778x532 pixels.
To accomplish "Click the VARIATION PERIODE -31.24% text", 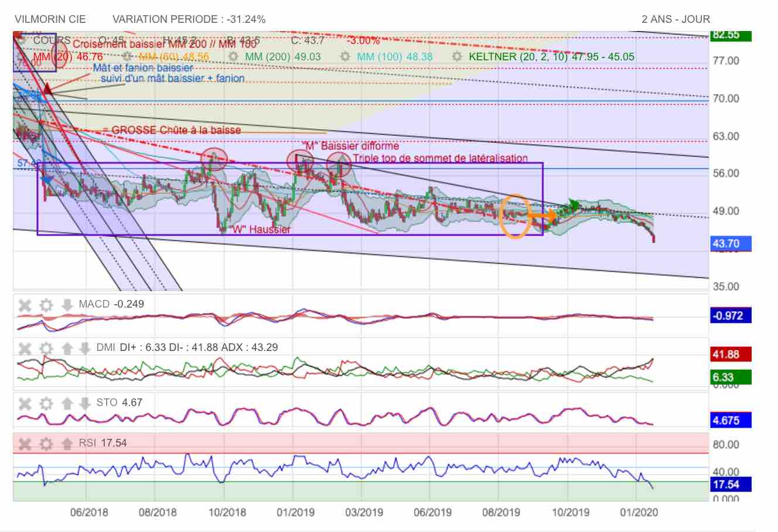I will click(x=189, y=19).
